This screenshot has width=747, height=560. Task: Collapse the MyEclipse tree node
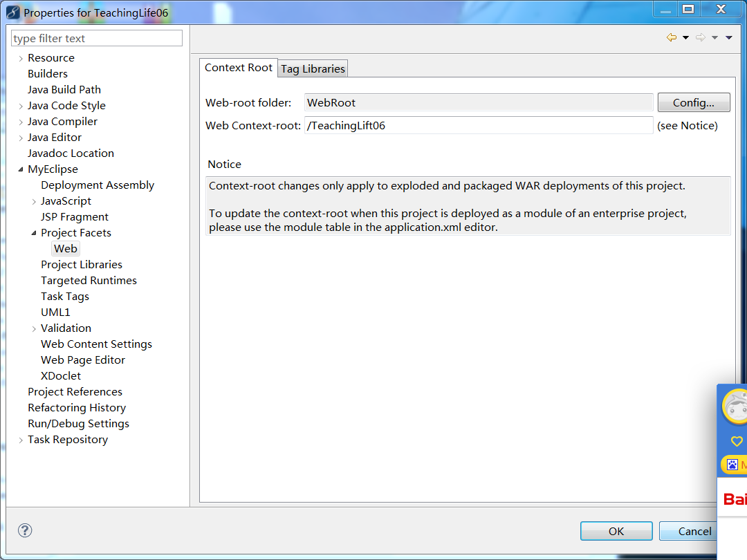tap(21, 169)
